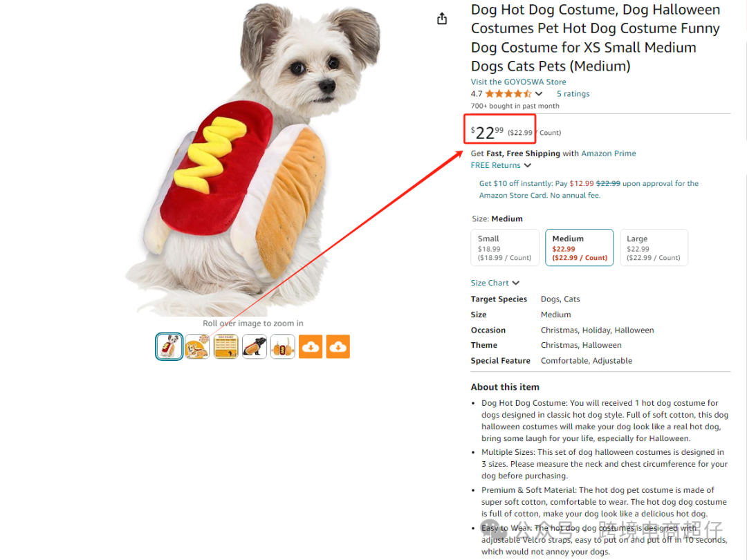The image size is (747, 560).
Task: Click the share icon above product image
Action: click(x=441, y=19)
